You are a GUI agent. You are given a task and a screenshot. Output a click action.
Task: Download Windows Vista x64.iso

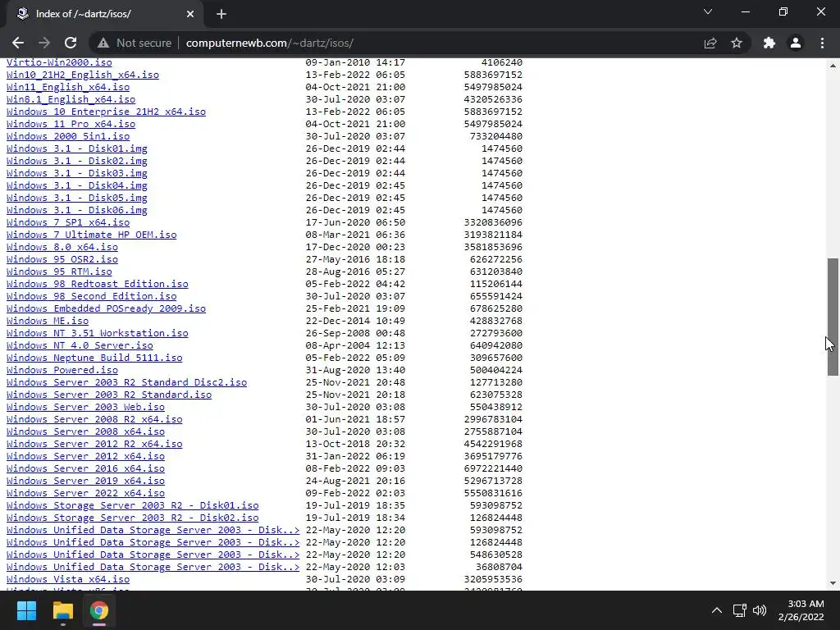[68, 580]
